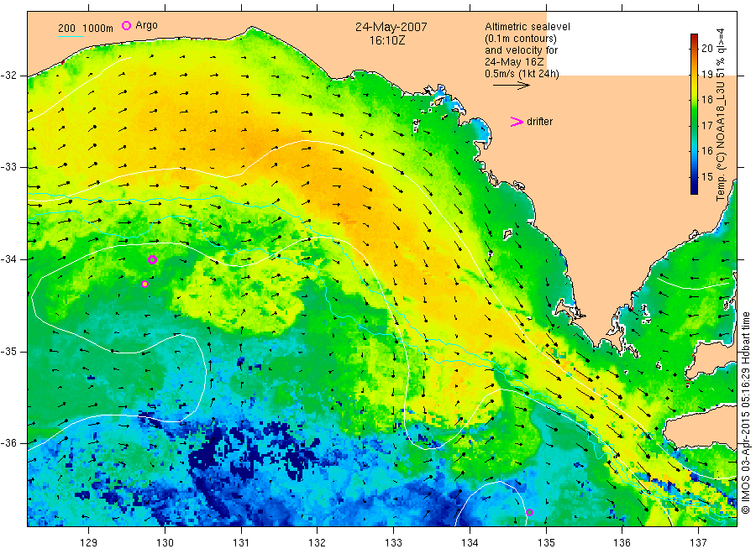
Task: Click longitude label 135
Action: click(546, 543)
